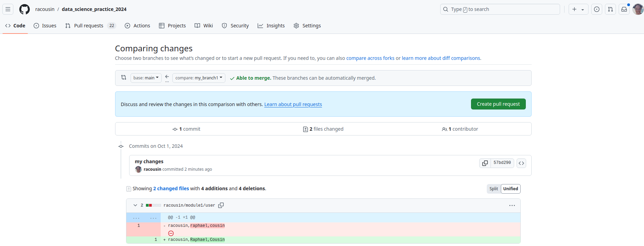Click the Create pull request button
Screen dimensions: 644x246
(498, 104)
